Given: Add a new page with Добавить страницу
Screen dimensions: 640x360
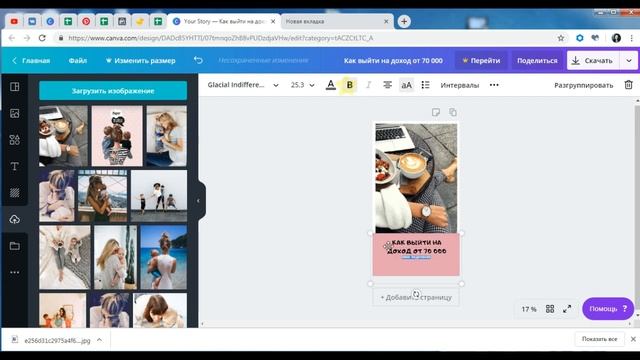Looking at the screenshot, I should tap(416, 297).
